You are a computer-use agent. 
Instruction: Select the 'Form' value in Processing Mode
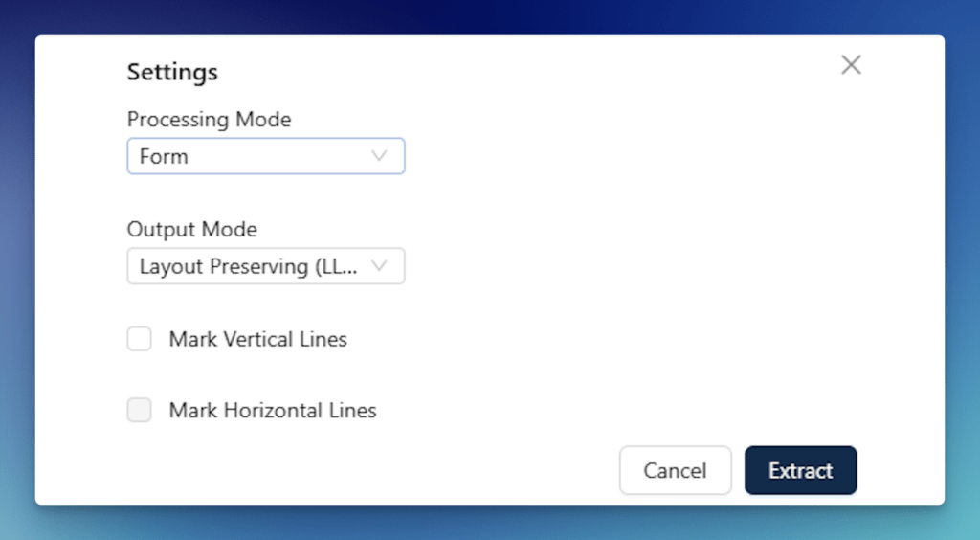(x=164, y=156)
